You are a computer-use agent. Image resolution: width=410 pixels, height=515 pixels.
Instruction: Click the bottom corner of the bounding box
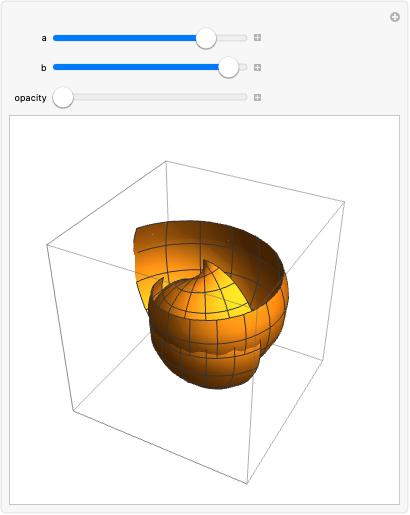coord(247,483)
